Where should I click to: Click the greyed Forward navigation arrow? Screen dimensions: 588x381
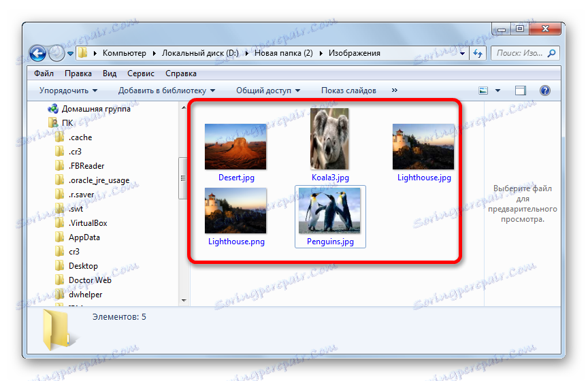57,53
